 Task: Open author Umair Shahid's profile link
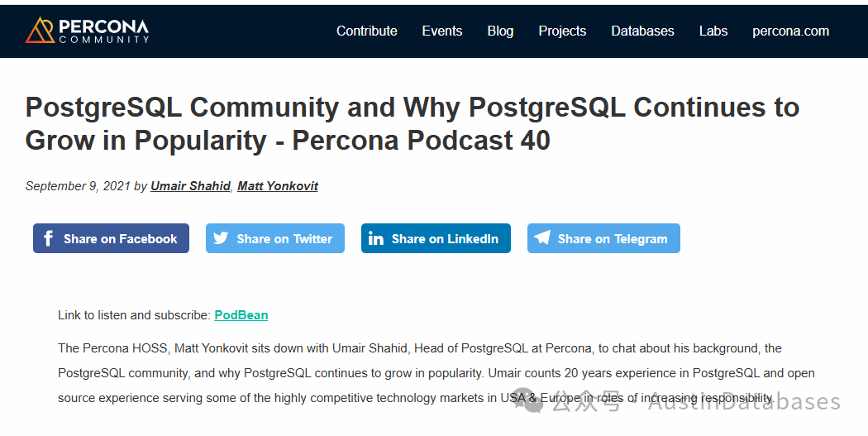point(190,186)
